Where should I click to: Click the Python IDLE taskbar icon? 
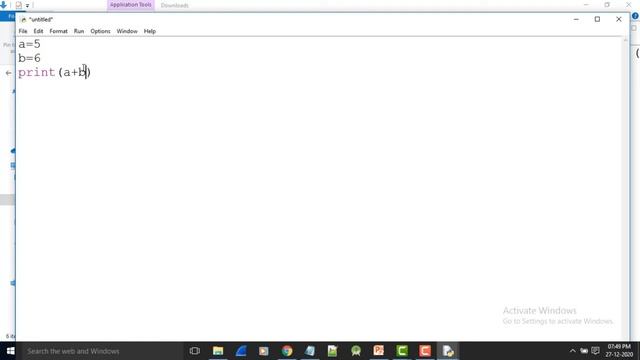448,351
